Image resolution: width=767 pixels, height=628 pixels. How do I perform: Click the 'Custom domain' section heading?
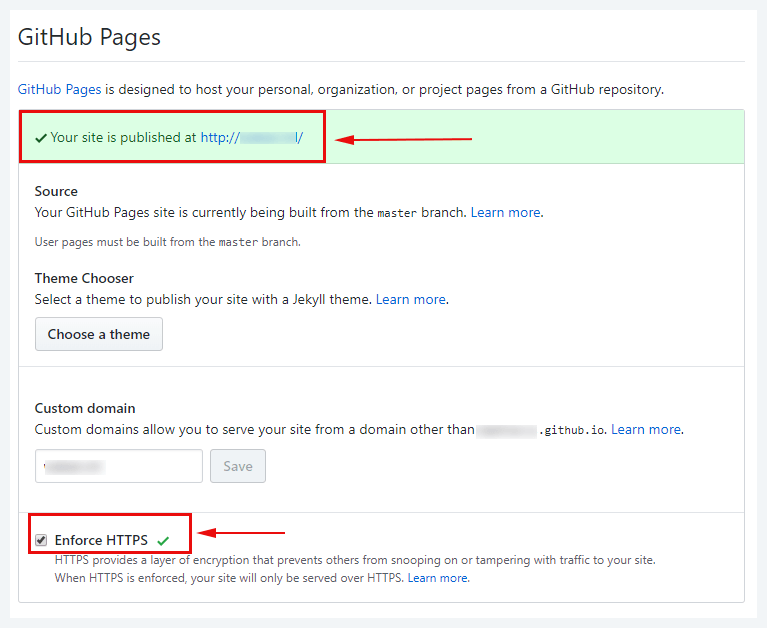click(x=85, y=408)
